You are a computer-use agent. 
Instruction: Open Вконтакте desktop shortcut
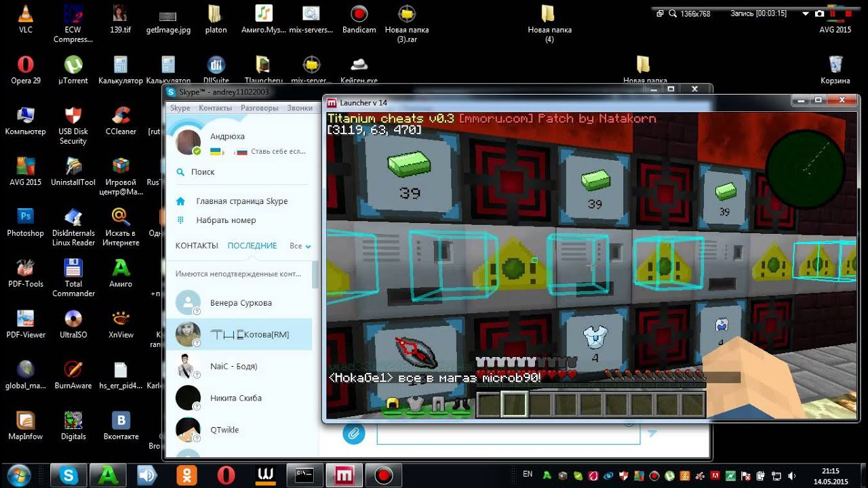(x=121, y=426)
